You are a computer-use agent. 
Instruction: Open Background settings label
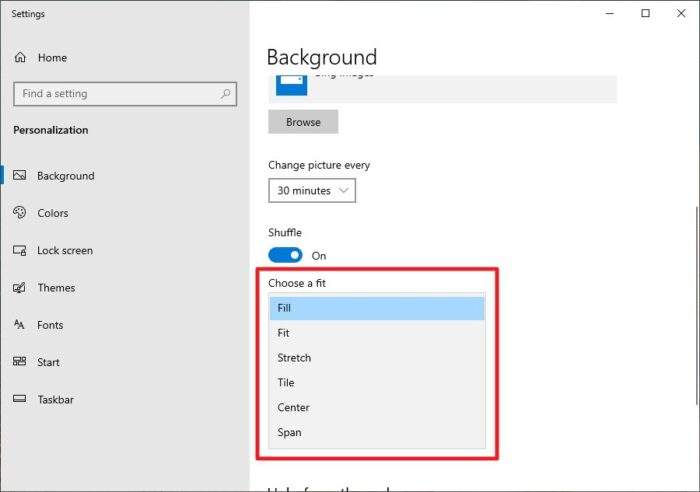click(66, 176)
